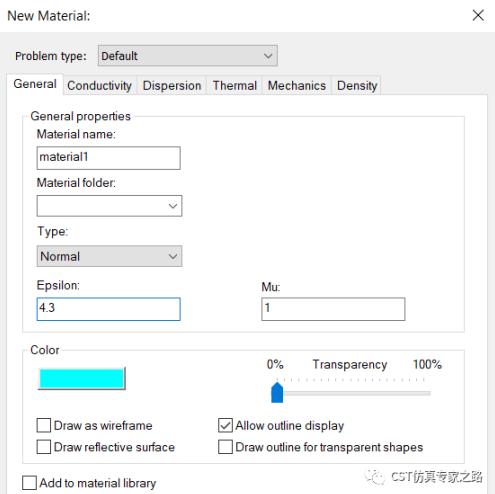Select the General tab
The height and width of the screenshot is (494, 495).
click(x=35, y=84)
